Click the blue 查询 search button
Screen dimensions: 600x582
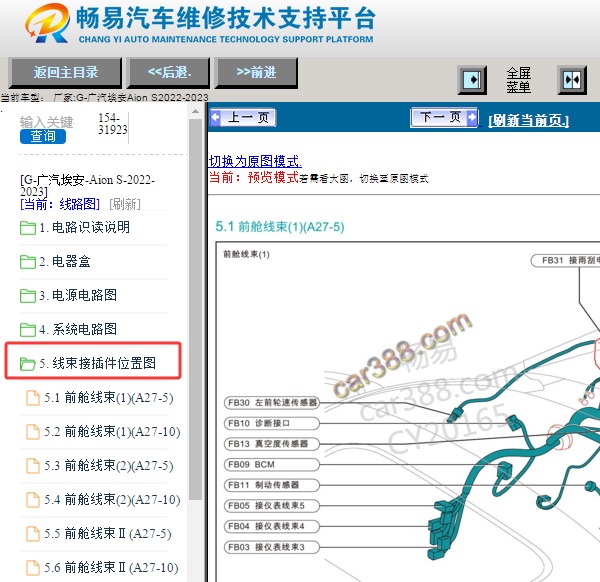pos(43,137)
